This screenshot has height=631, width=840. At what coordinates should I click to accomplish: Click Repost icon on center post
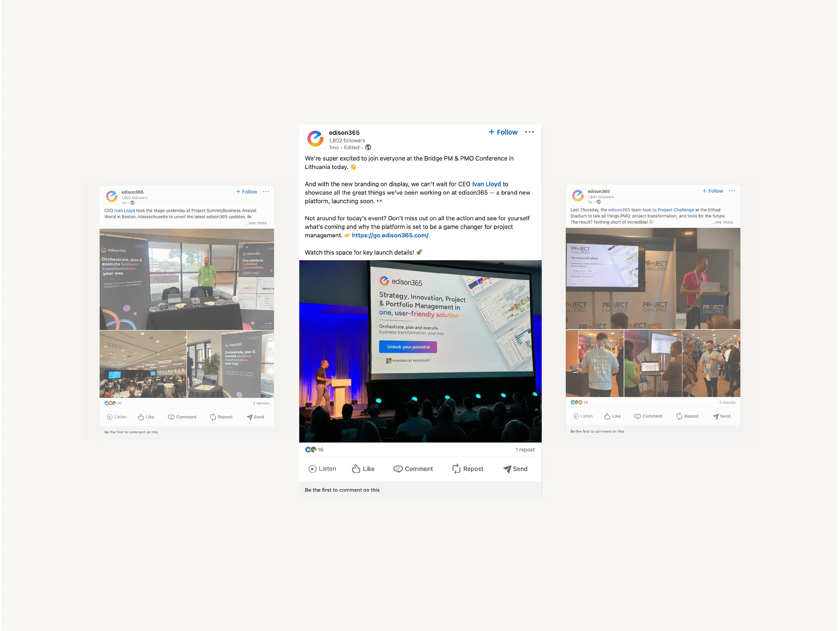tap(456, 469)
